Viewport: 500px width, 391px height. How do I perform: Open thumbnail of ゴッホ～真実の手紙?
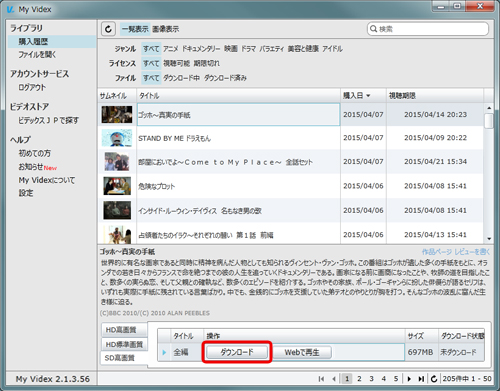pyautogui.click(x=117, y=114)
